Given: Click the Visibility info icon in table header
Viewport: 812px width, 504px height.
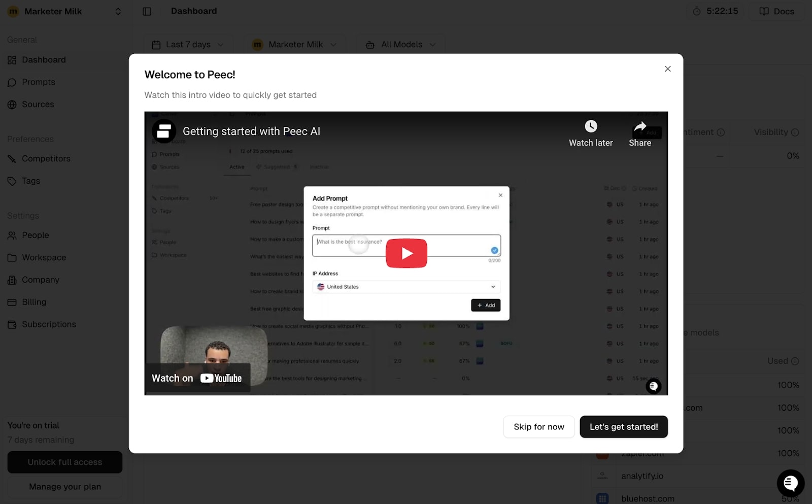Looking at the screenshot, I should [795, 132].
